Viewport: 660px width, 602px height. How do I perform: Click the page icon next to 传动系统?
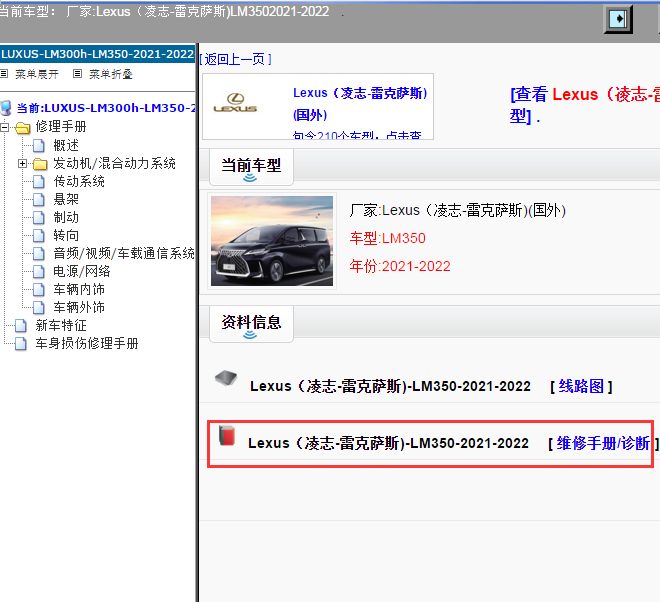(39, 182)
